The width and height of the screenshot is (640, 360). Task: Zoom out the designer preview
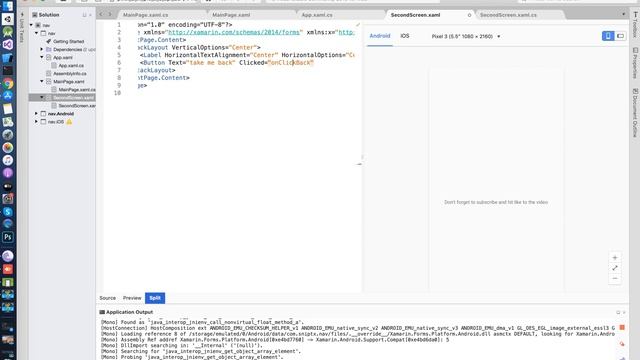coord(615,278)
